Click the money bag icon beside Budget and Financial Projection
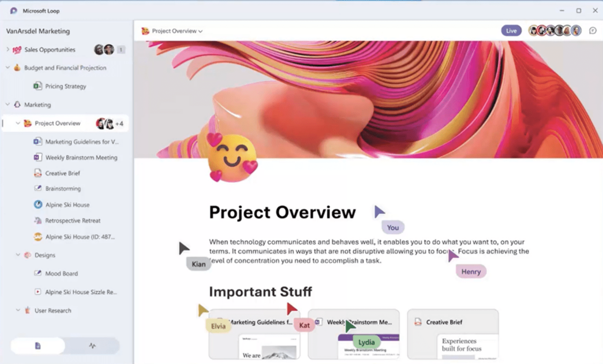 [17, 68]
